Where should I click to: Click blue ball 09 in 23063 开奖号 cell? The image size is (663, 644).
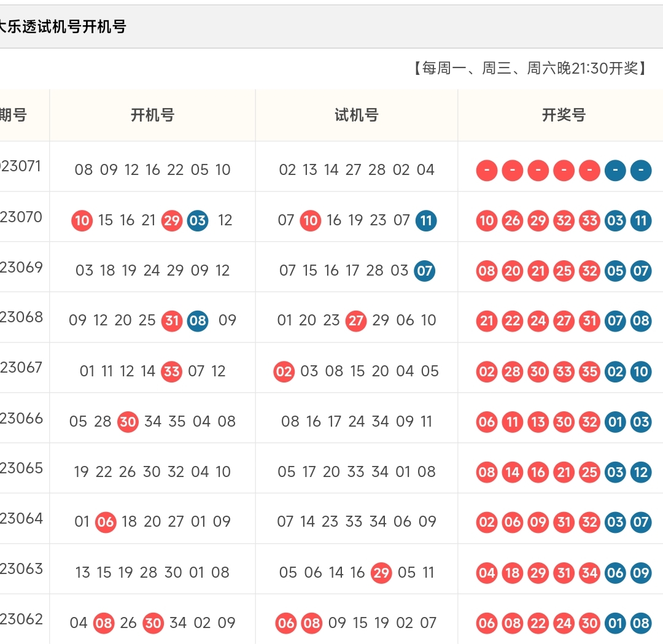tap(641, 573)
